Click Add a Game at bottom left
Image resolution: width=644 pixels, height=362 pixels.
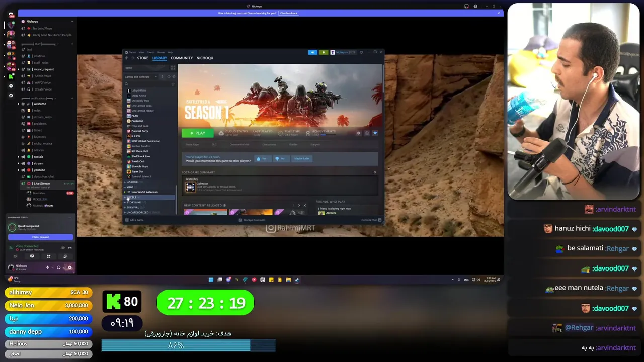[x=135, y=220]
